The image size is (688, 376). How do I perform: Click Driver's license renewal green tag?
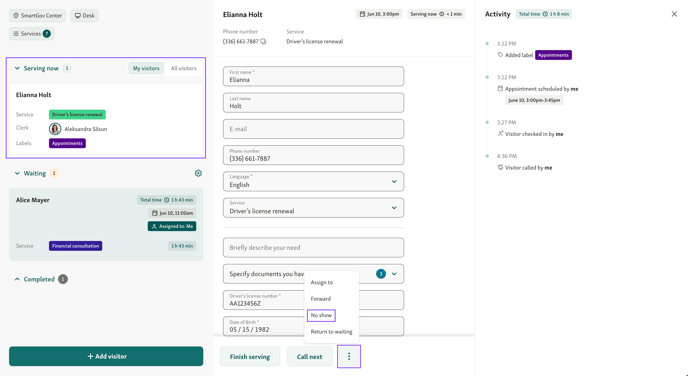(77, 115)
